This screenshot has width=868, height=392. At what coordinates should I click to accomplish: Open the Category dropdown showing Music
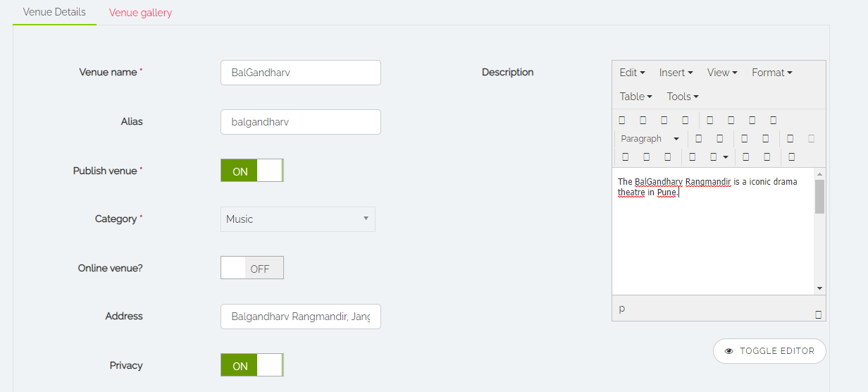point(297,219)
